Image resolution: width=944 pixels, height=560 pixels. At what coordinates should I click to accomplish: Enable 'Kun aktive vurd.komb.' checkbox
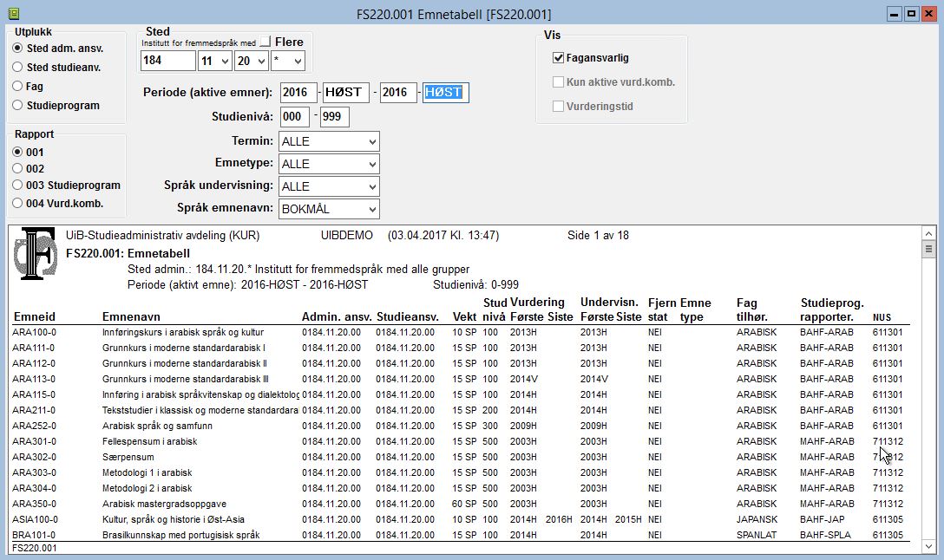558,81
